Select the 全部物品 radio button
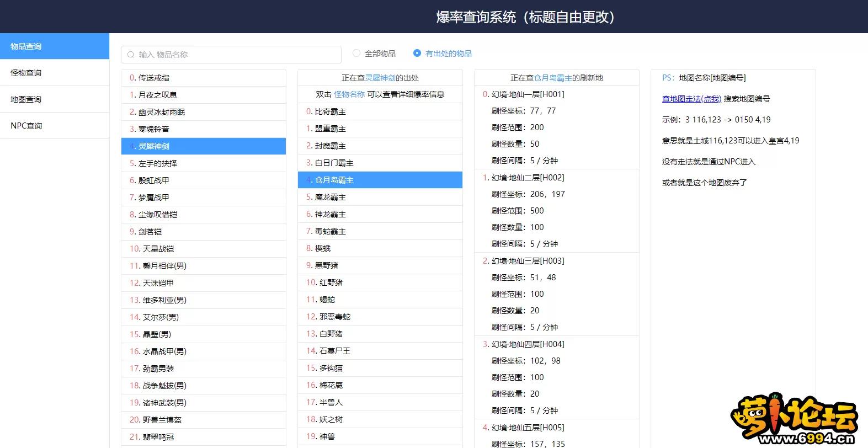Image resolution: width=868 pixels, height=448 pixels. [356, 53]
